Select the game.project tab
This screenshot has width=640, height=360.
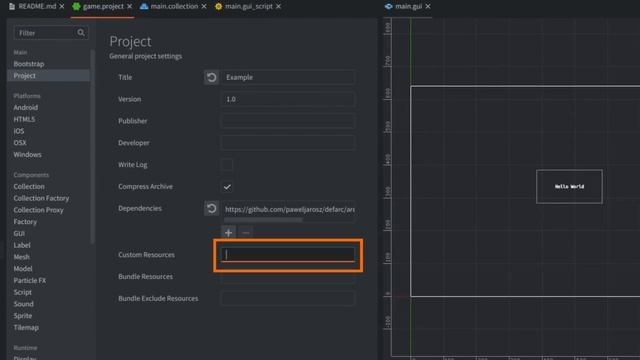pos(103,7)
